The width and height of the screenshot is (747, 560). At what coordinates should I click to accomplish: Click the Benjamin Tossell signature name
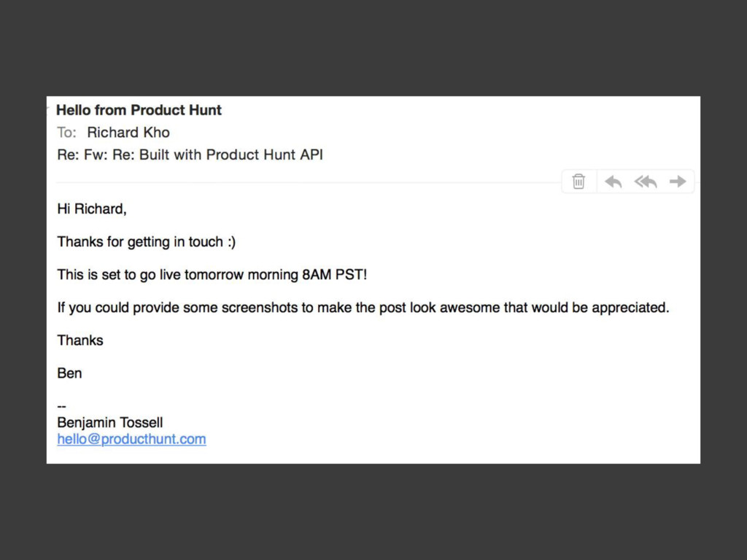tap(110, 422)
